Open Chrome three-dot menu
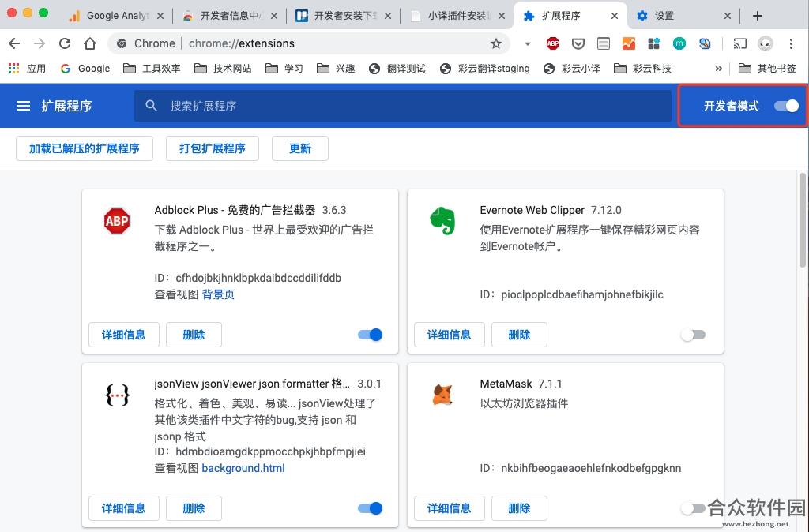The image size is (809, 532). [x=790, y=44]
